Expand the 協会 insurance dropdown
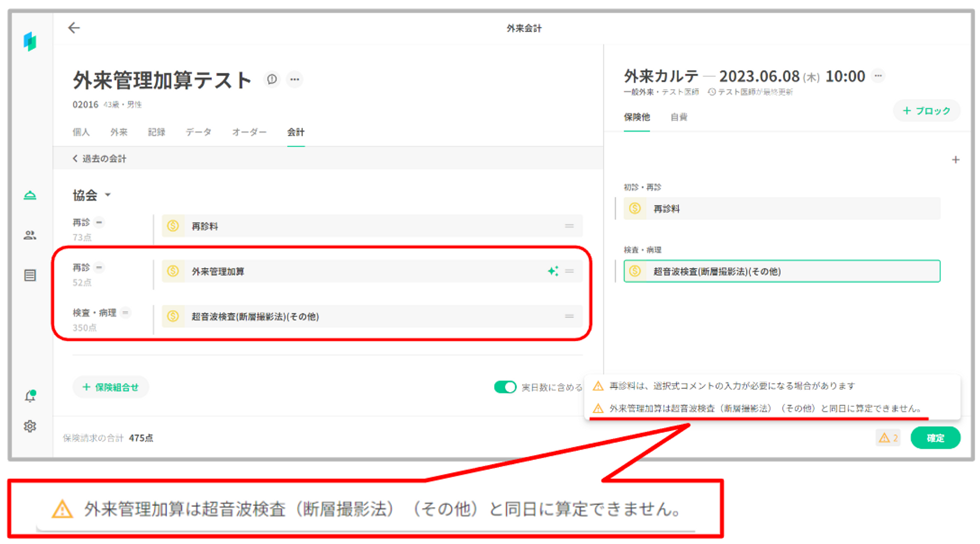This screenshot has width=980, height=544. pos(108,195)
